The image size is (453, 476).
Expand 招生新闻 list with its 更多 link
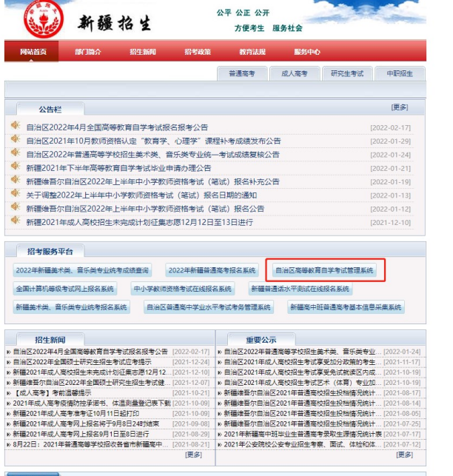pos(193,454)
